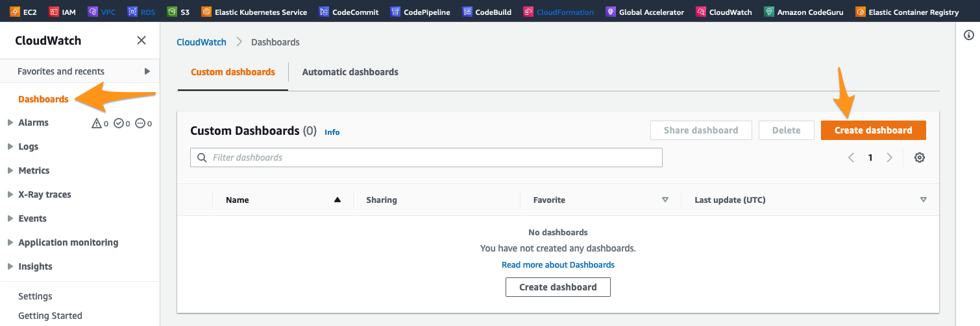
Task: Expand the Application monitoring section
Action: click(x=10, y=242)
